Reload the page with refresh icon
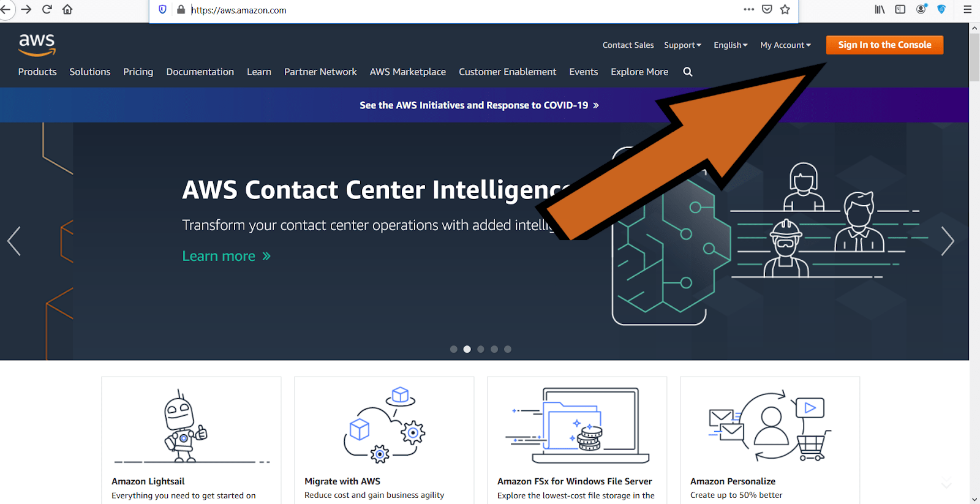 (x=47, y=9)
